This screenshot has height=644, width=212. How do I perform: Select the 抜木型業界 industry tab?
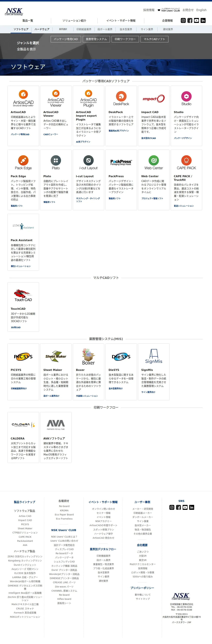click(126, 29)
